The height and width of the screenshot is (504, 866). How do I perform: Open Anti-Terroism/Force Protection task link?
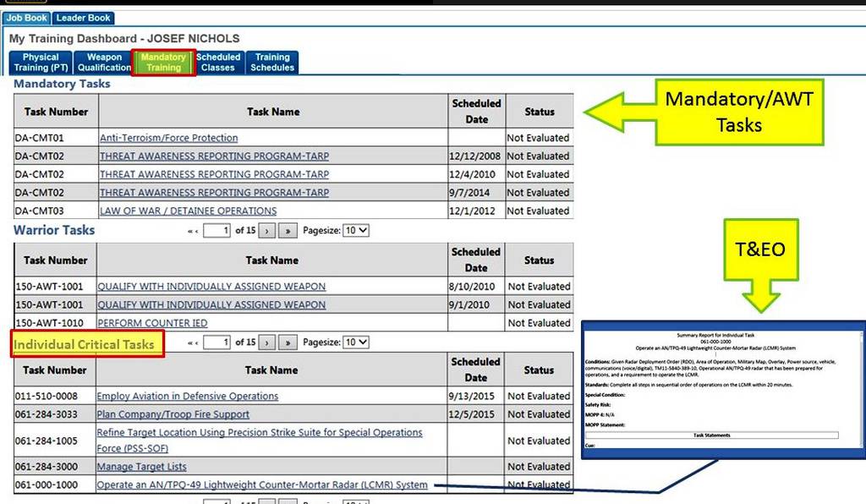tap(168, 138)
